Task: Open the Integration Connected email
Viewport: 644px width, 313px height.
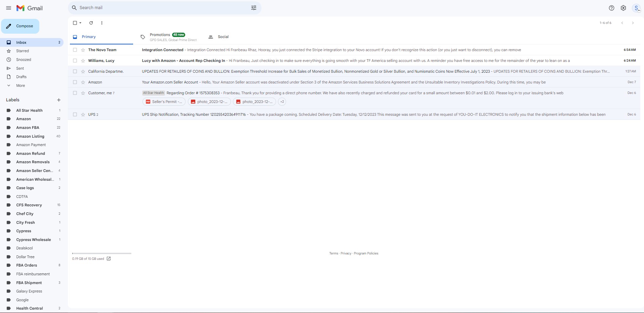Action: coord(355,50)
